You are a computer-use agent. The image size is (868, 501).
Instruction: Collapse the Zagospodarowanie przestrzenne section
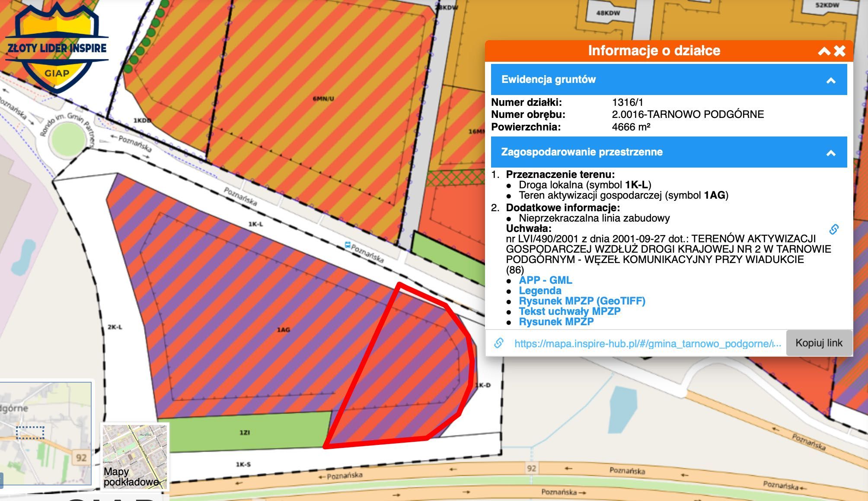pos(830,153)
